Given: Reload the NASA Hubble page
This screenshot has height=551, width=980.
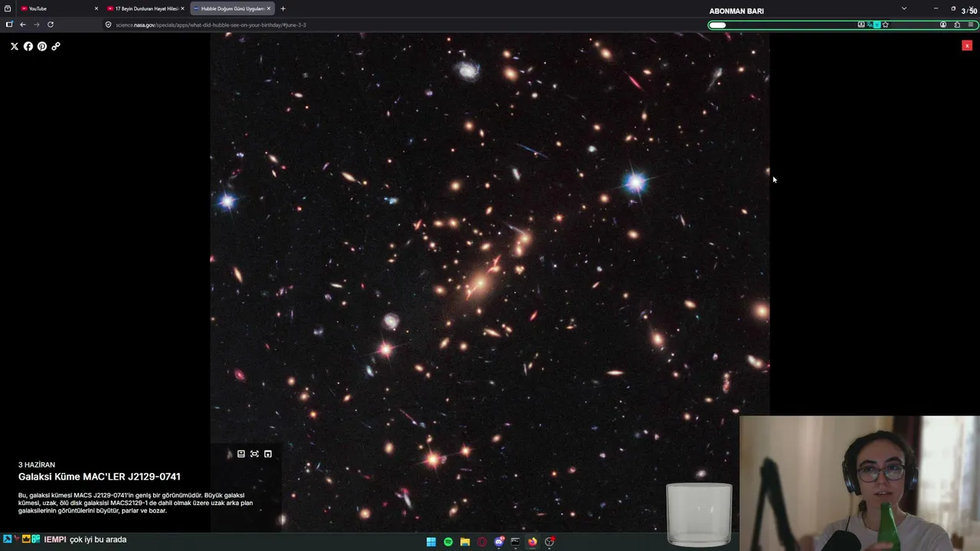Looking at the screenshot, I should coord(51,24).
